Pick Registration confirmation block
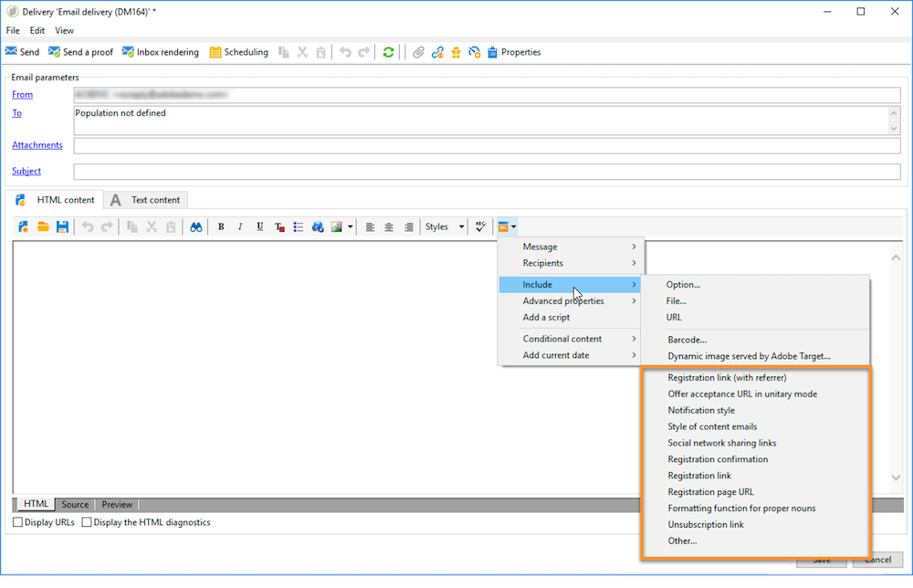 (x=755, y=459)
